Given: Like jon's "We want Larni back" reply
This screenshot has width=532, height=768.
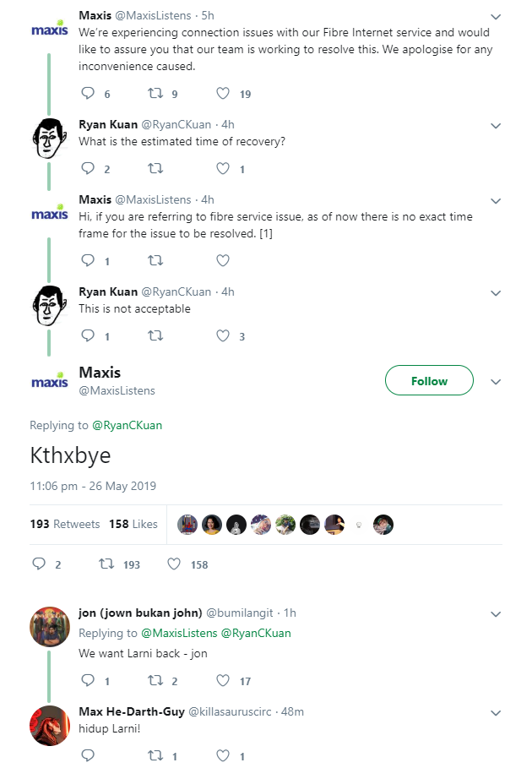Looking at the screenshot, I should 223,680.
